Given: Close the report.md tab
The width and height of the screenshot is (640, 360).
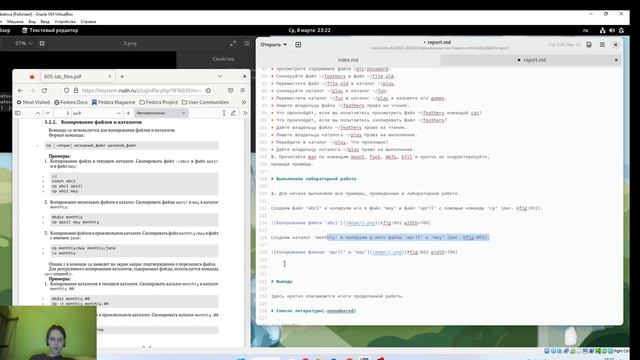Looking at the screenshot, I should (616, 60).
